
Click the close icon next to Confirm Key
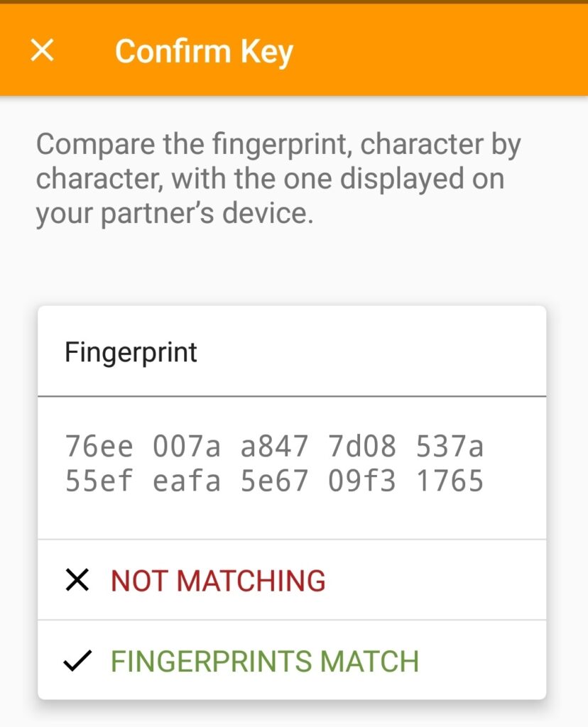pos(43,50)
